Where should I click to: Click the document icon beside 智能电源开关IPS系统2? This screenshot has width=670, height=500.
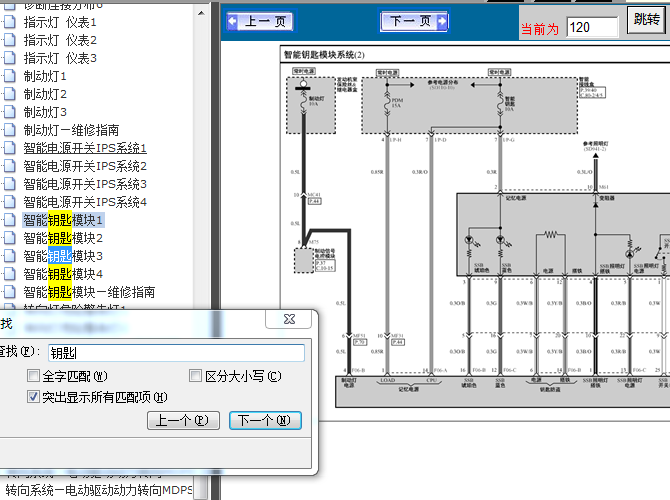(x=9, y=166)
